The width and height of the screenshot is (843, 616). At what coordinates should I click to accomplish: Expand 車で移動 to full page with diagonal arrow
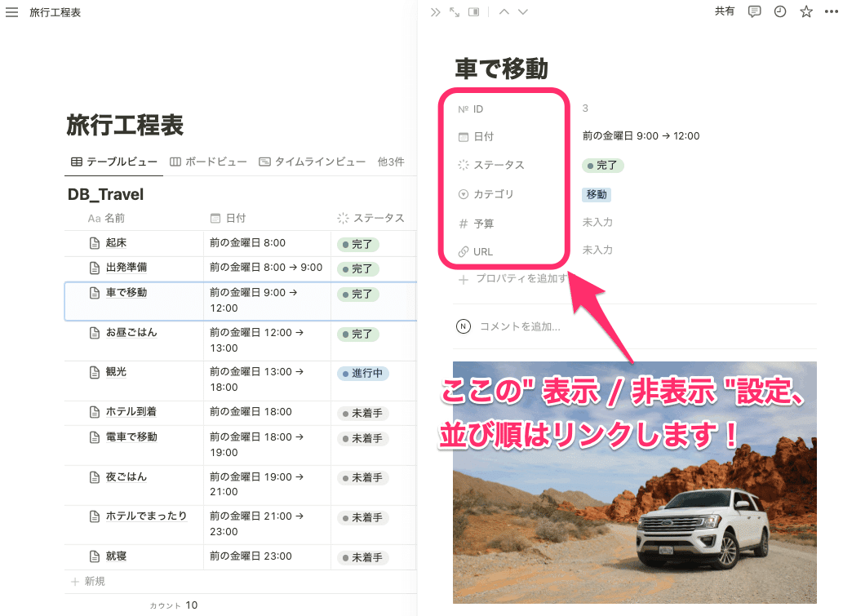point(455,11)
